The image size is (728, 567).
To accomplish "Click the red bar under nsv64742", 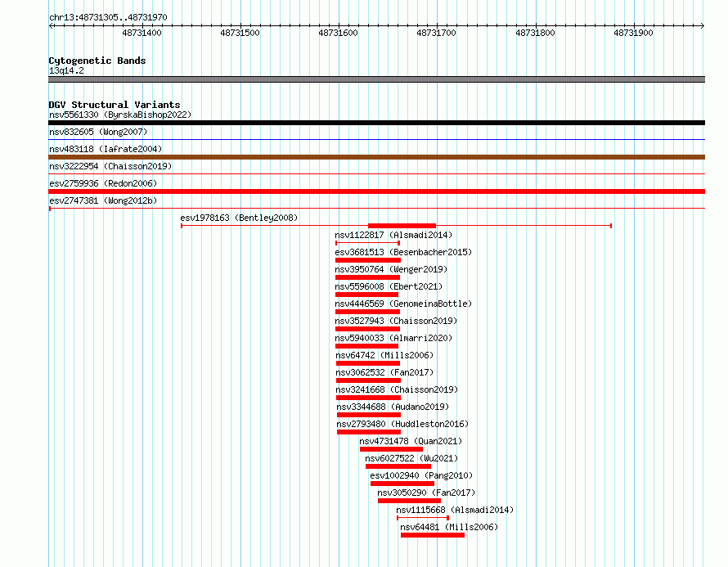I will pyautogui.click(x=368, y=363).
